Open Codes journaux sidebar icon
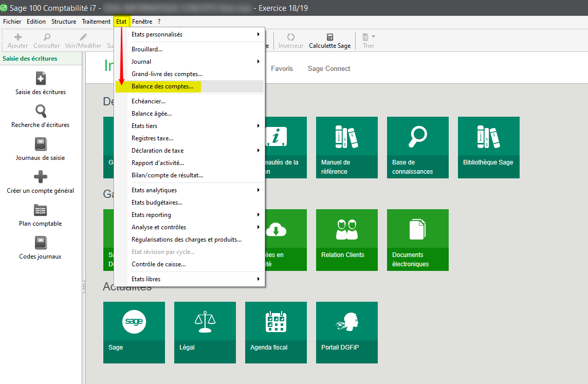588x384 pixels. pyautogui.click(x=41, y=243)
